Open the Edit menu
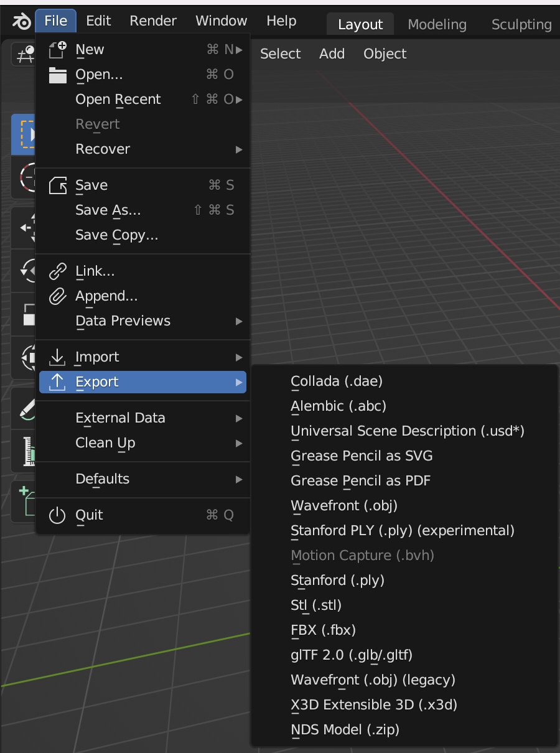The height and width of the screenshot is (753, 560). pos(98,21)
